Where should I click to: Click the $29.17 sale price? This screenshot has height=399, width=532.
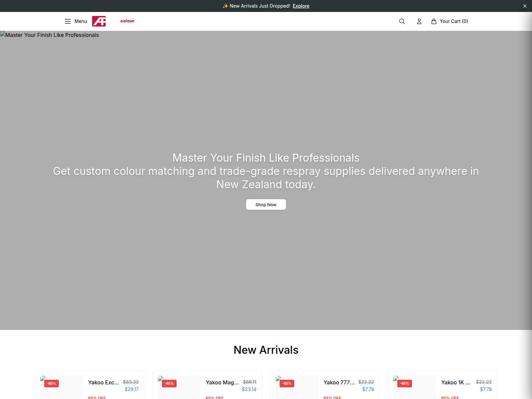(x=132, y=389)
